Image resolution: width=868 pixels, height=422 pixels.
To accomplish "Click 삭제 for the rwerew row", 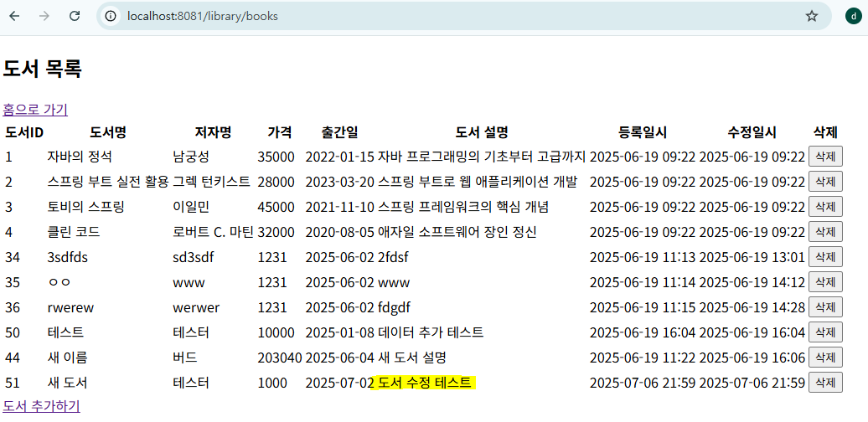I will tap(825, 307).
